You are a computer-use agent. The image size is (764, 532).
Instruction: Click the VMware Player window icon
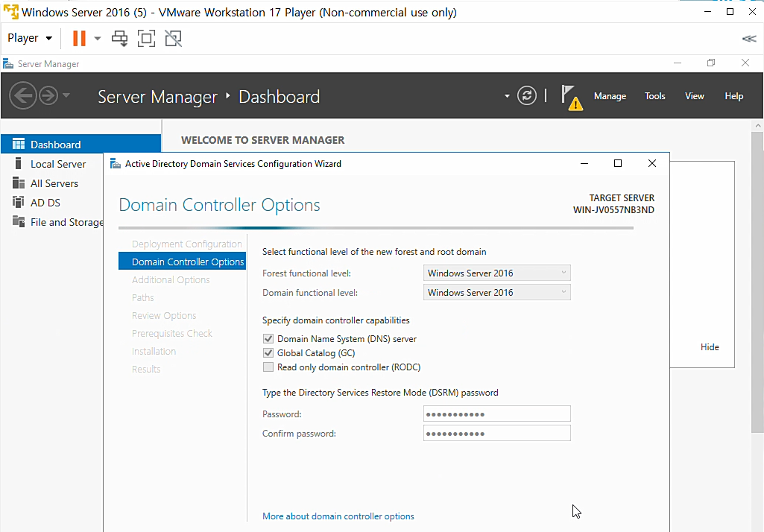pyautogui.click(x=10, y=11)
